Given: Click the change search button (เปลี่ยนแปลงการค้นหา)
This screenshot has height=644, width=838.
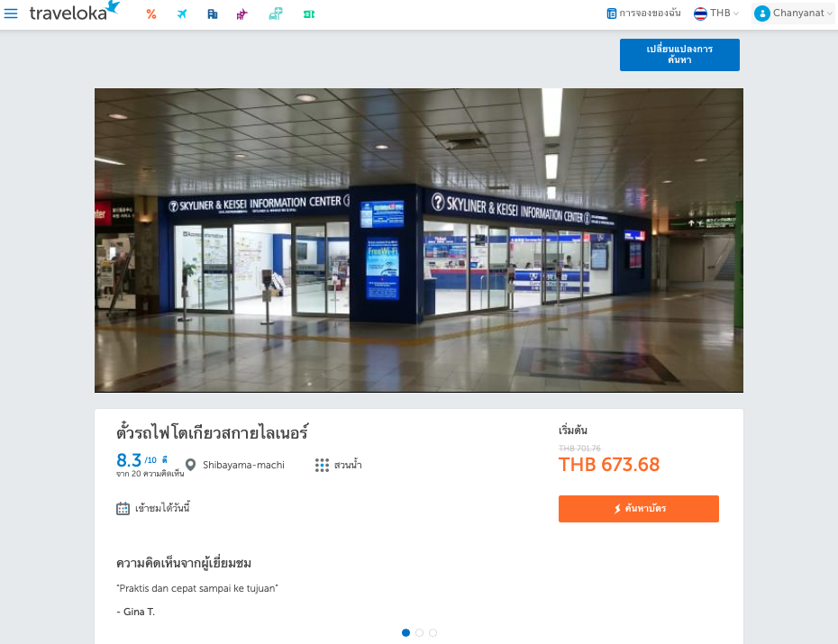Looking at the screenshot, I should pyautogui.click(x=679, y=54).
